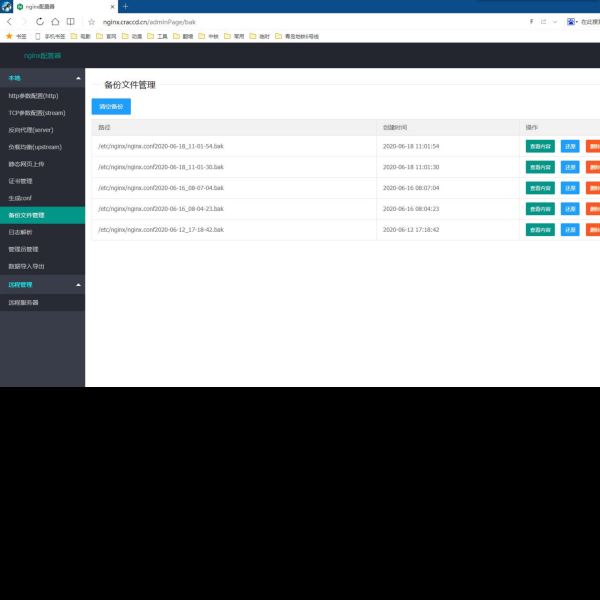Open the 书签 star bookmarks entry

[x=16, y=36]
